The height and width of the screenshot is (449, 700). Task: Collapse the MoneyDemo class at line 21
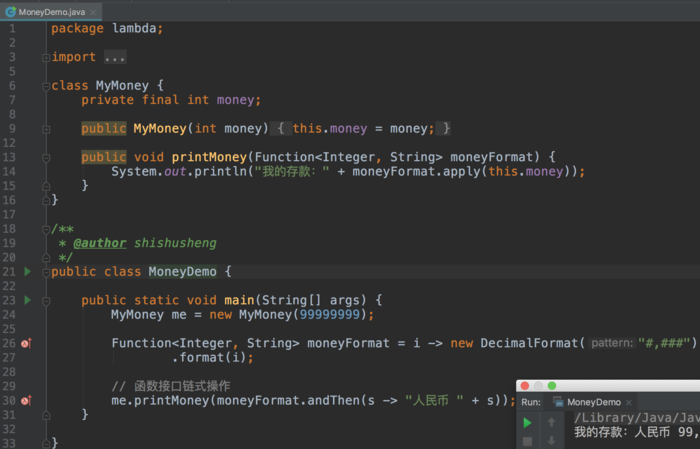46,272
